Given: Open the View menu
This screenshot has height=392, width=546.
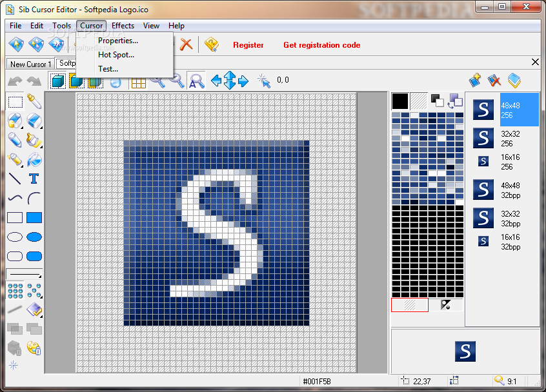Looking at the screenshot, I should (151, 26).
